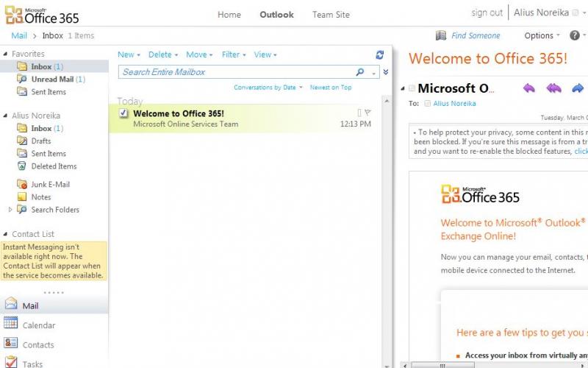Click the Deleted Items recycle icon
Viewport: 588px width, 368px height.
tap(22, 166)
